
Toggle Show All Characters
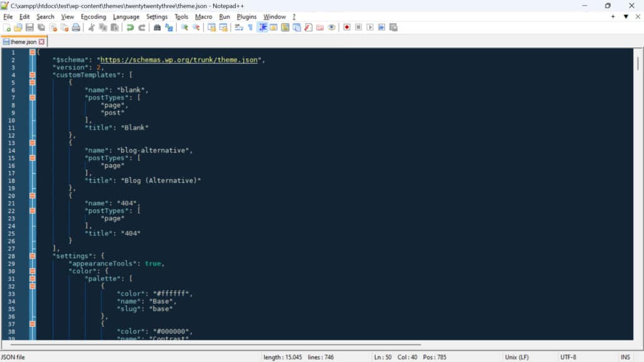pyautogui.click(x=250, y=27)
